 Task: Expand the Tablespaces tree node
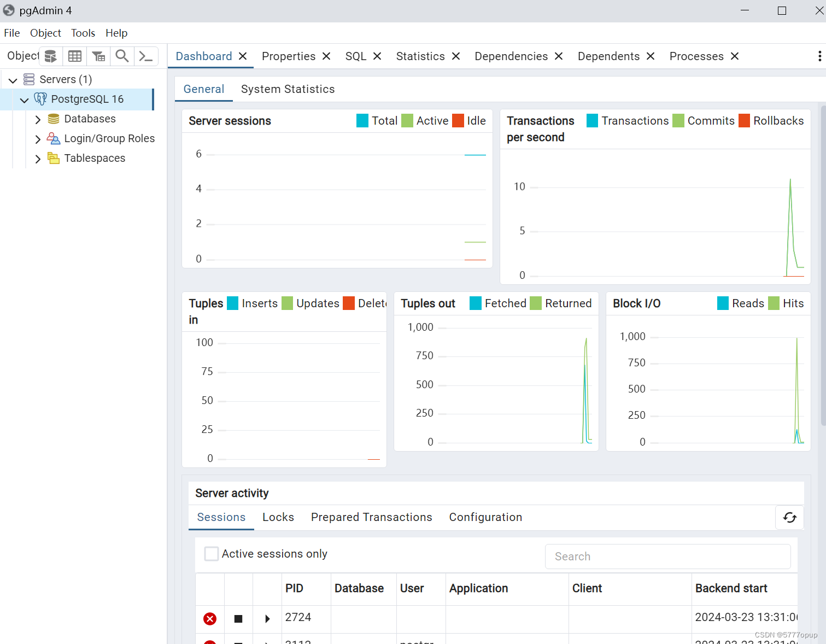[38, 159]
